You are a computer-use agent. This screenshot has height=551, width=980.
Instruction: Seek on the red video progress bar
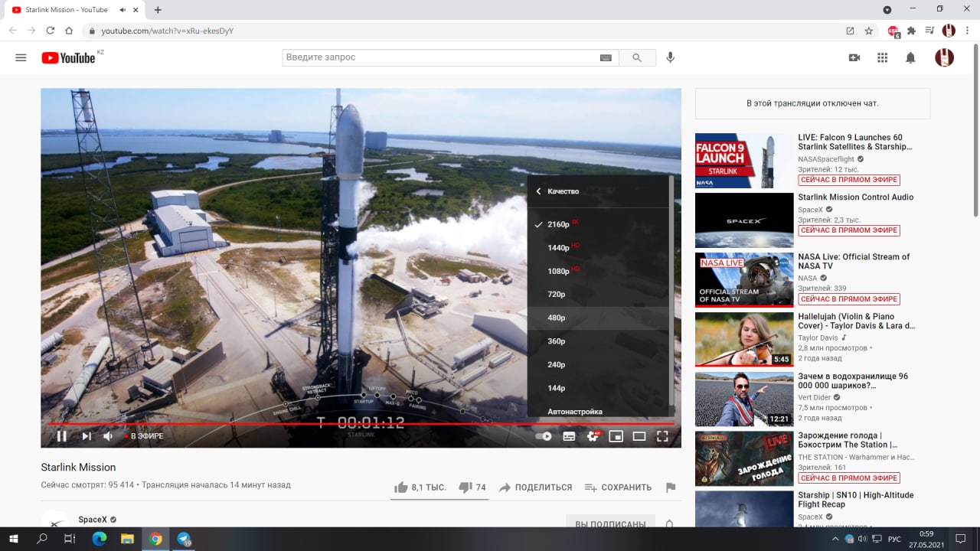coord(361,423)
